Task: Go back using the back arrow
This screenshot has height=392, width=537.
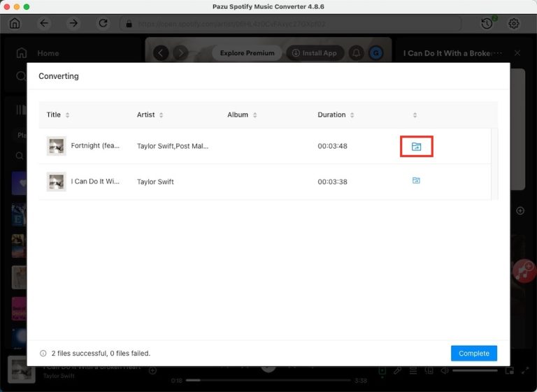Action: click(45, 23)
